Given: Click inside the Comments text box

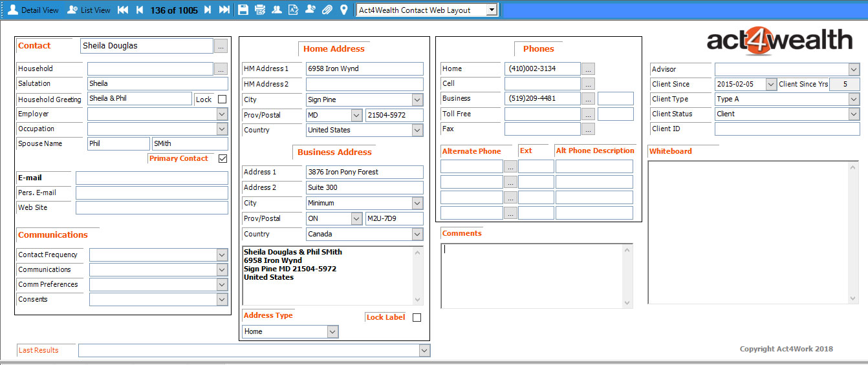Looking at the screenshot, I should coord(531,276).
